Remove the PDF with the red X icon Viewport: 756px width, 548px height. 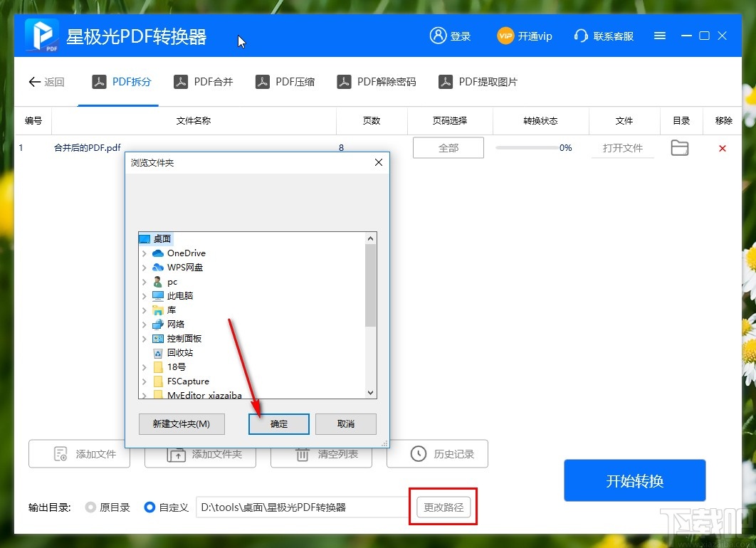click(x=723, y=148)
